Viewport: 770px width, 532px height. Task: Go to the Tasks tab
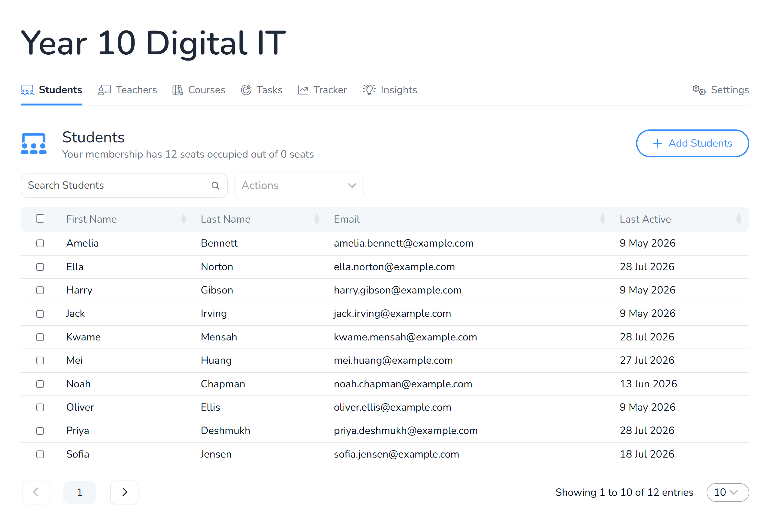point(261,90)
